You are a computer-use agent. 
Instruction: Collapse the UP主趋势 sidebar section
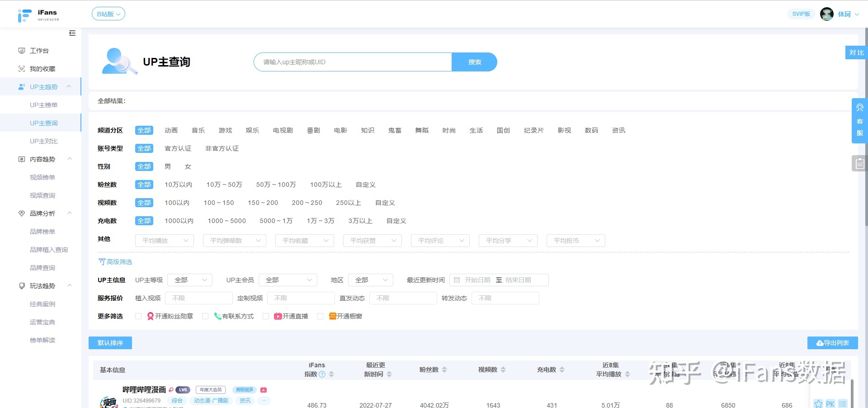point(69,86)
